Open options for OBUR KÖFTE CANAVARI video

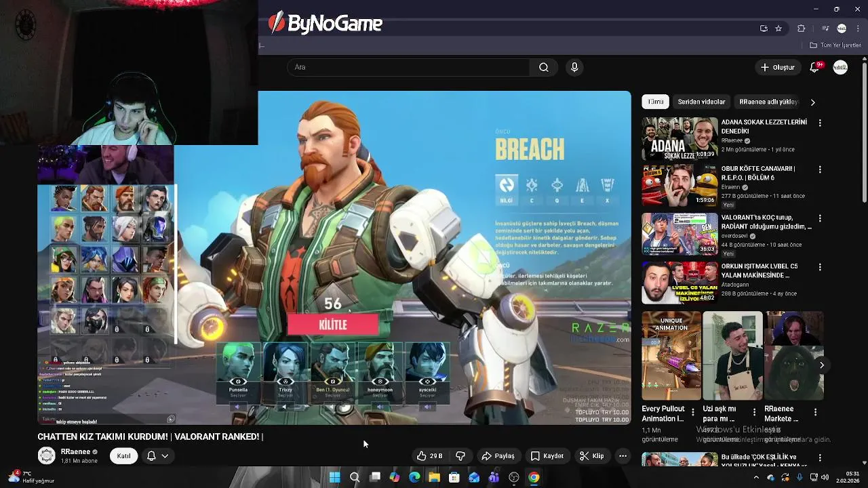tap(820, 169)
